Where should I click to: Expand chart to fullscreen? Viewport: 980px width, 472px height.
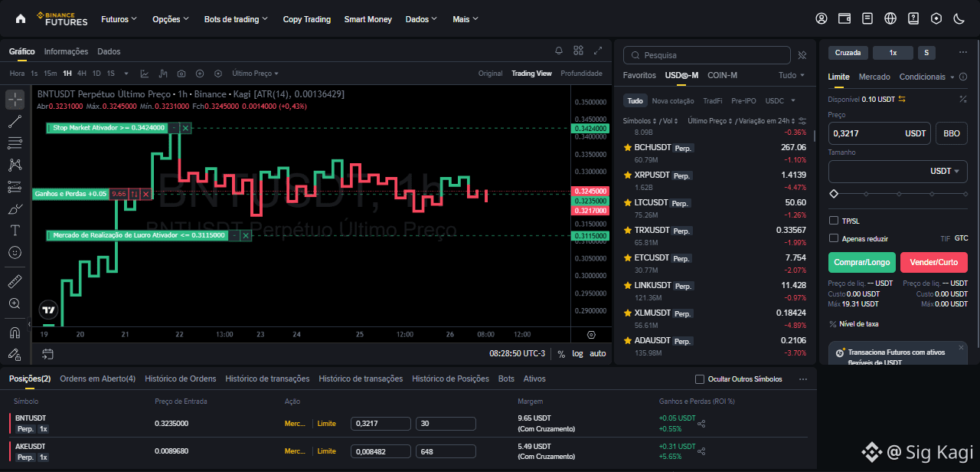pyautogui.click(x=598, y=51)
